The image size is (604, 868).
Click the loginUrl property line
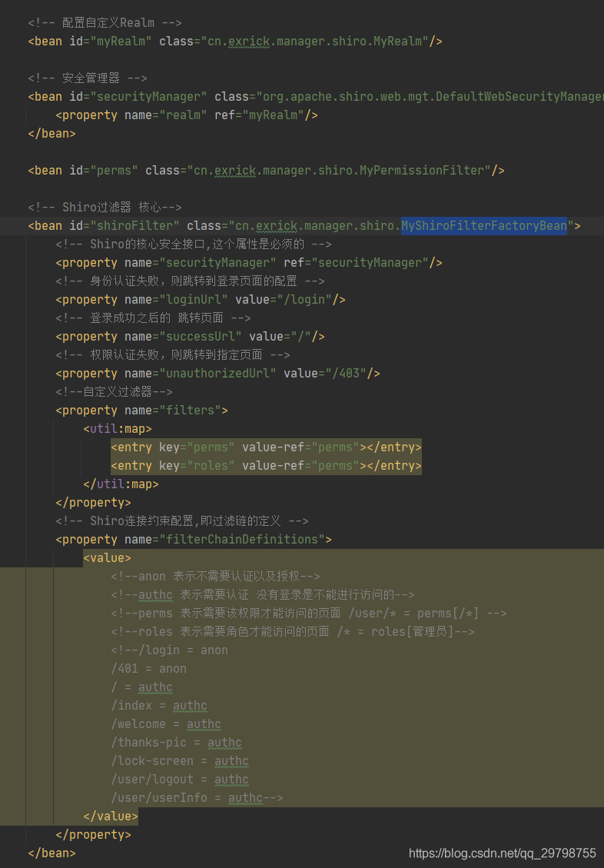pyautogui.click(x=201, y=300)
